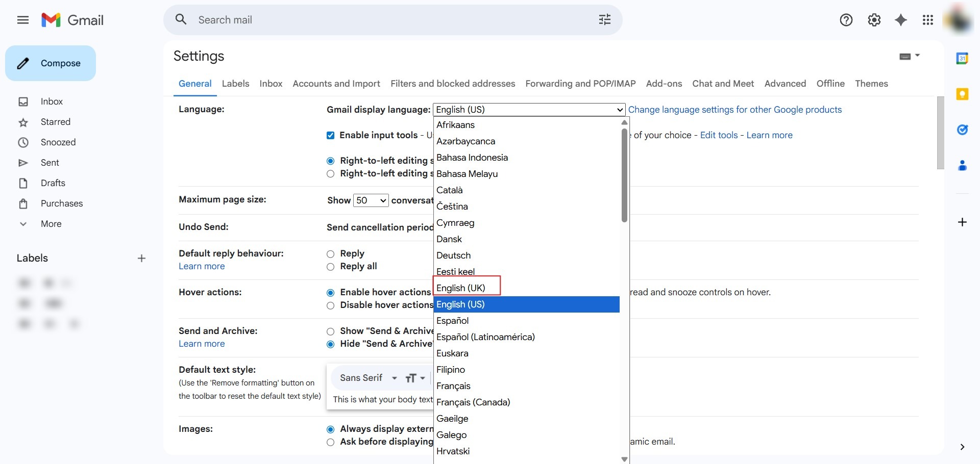Click the Compose button

pos(51,63)
